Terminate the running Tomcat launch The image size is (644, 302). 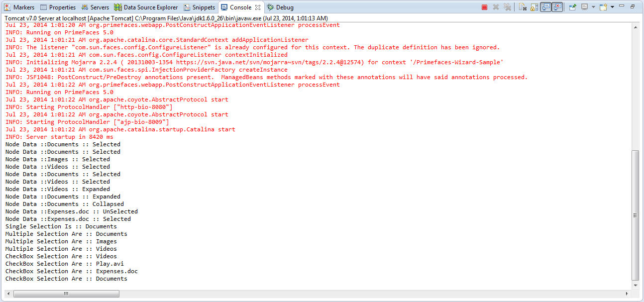click(484, 6)
